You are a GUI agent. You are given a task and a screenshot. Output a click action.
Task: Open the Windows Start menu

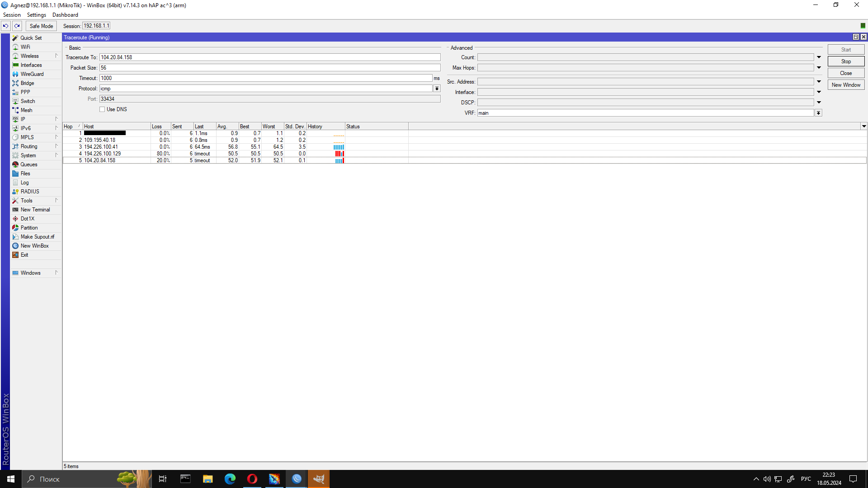[11, 479]
